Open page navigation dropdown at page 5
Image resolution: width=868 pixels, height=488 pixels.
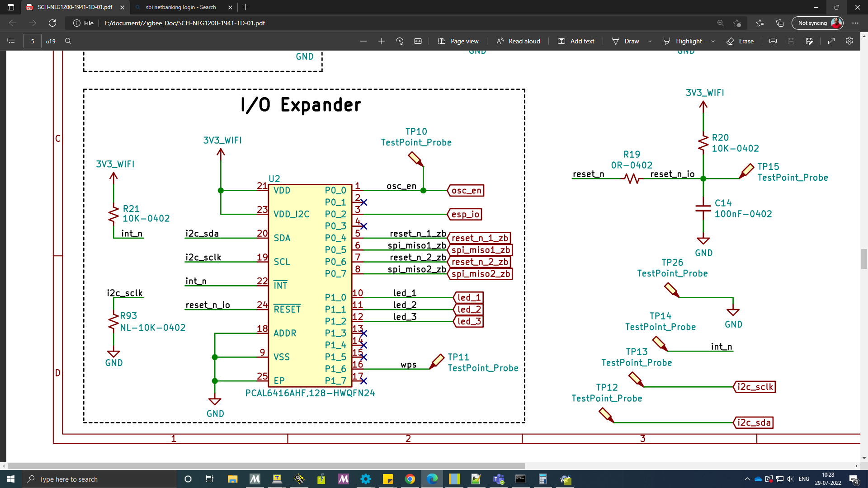pos(32,41)
